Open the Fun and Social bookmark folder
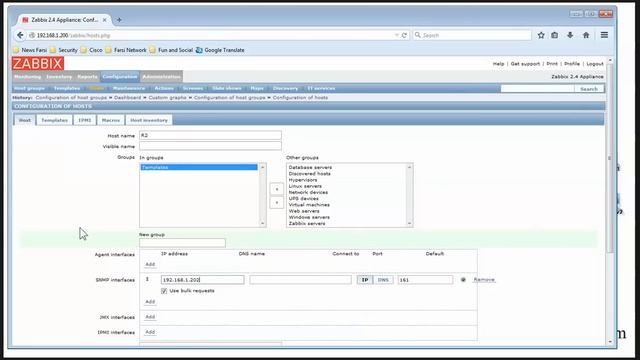Screen dimensions: 640x360 pos(171,50)
